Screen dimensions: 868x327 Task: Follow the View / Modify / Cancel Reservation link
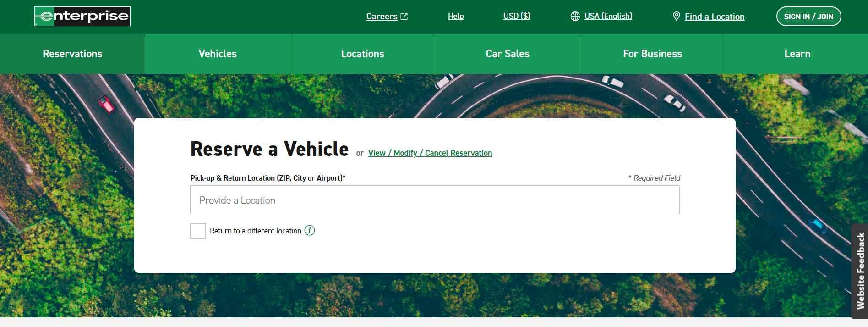click(430, 153)
